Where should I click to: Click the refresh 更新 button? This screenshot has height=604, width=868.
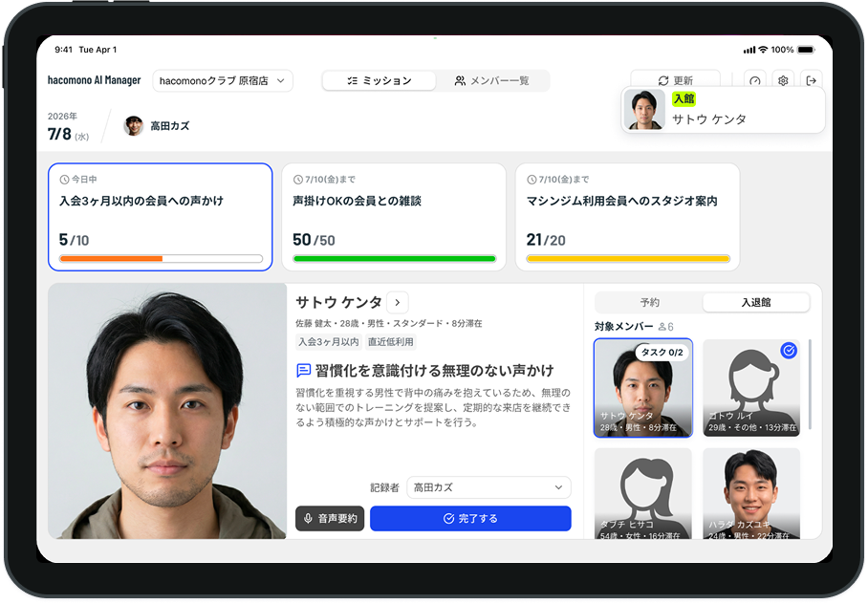tap(675, 81)
